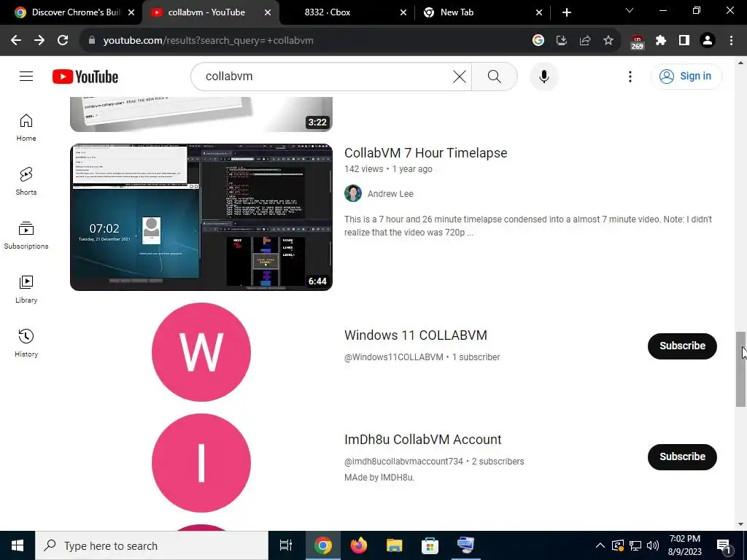Image resolution: width=747 pixels, height=560 pixels.
Task: Open ImDh8u CollabVM Account channel name
Action: click(422, 440)
